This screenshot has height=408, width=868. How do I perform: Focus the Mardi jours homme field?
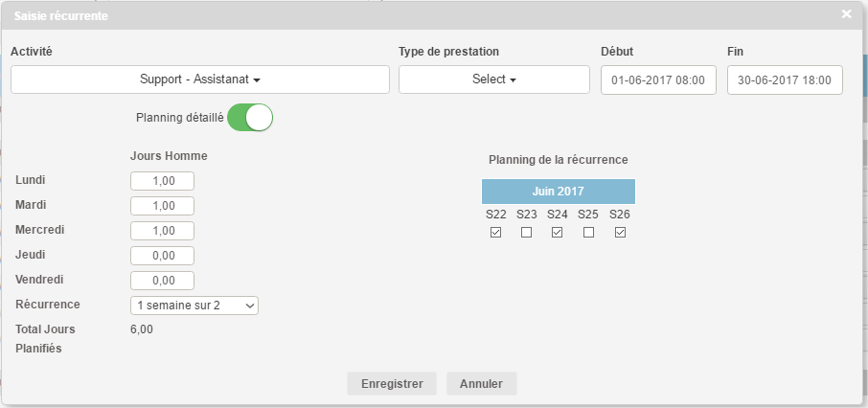click(162, 206)
